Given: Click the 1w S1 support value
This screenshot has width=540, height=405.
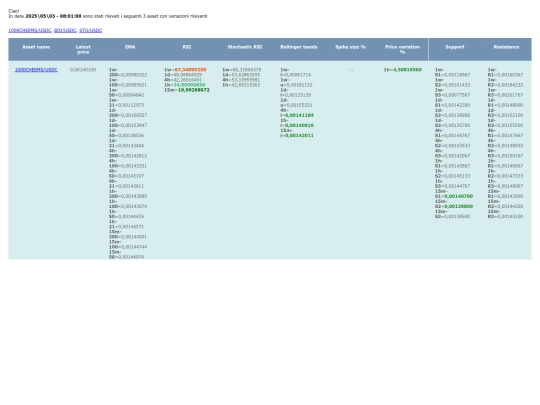Looking at the screenshot, I should [456, 75].
